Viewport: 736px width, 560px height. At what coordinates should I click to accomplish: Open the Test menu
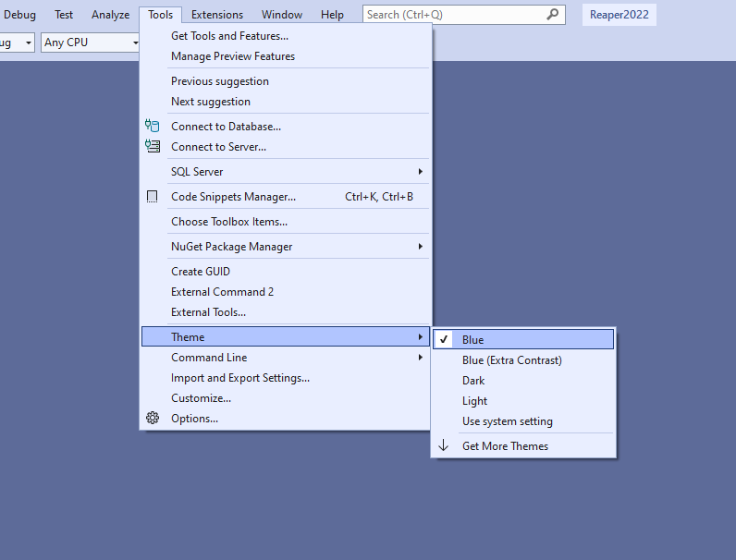(x=64, y=15)
